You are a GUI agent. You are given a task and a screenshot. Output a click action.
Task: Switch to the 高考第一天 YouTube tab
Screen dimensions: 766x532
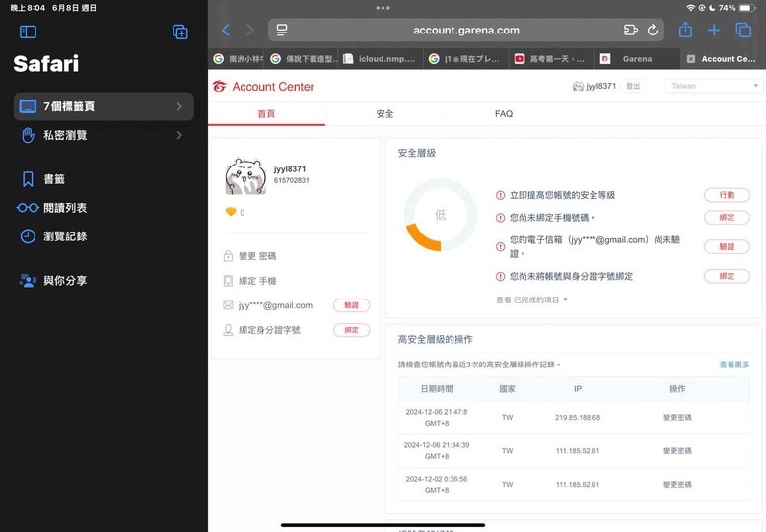(x=551, y=59)
